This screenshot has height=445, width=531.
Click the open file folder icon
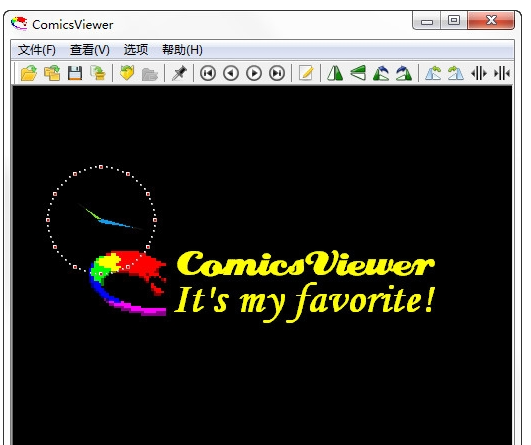click(x=29, y=73)
